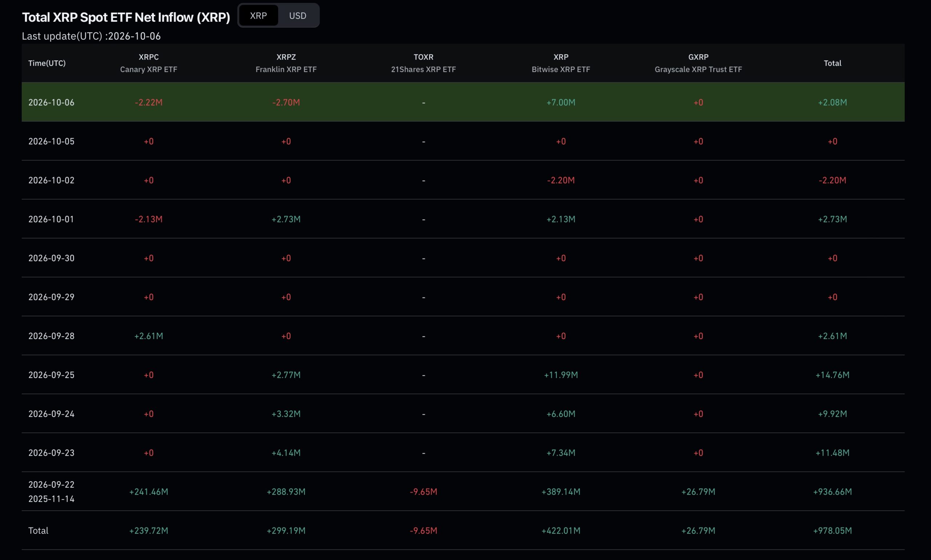Viewport: 931px width, 560px height.
Task: Click the +422.01M Bitwise total value
Action: click(x=561, y=531)
